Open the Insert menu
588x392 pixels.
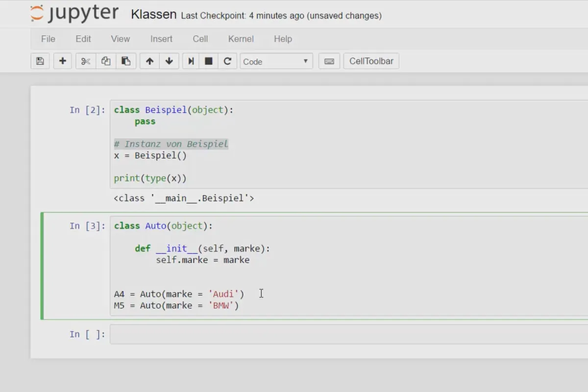[161, 39]
